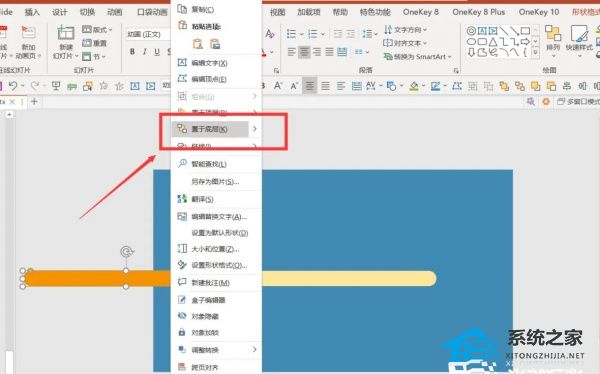Click the 重置 reset slide button
Viewport: 600px width, 374px height.
95,43
